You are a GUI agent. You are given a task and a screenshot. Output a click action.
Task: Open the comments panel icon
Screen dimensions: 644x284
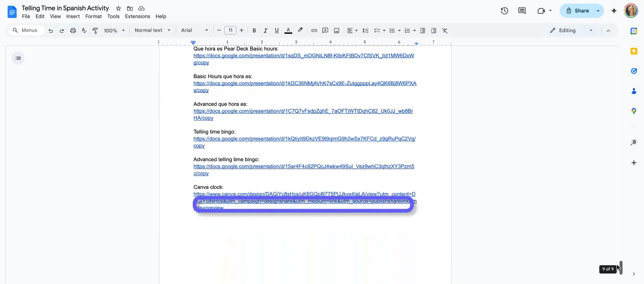pos(522,11)
